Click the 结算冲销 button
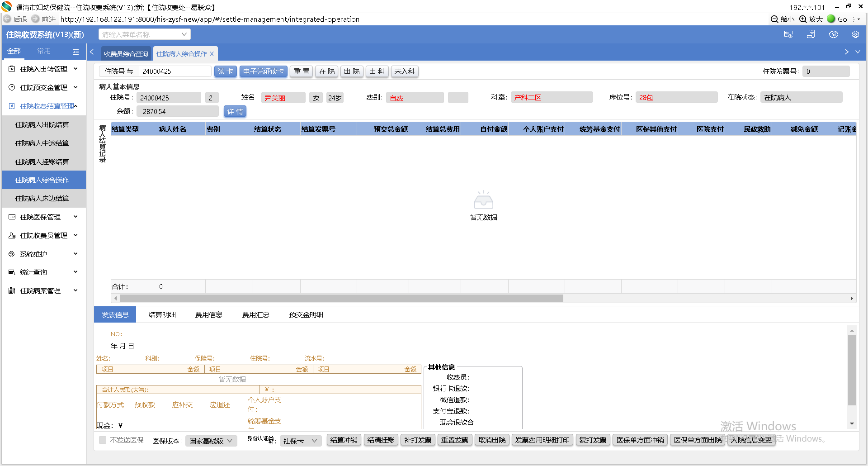The width and height of the screenshot is (868, 466). click(344, 440)
